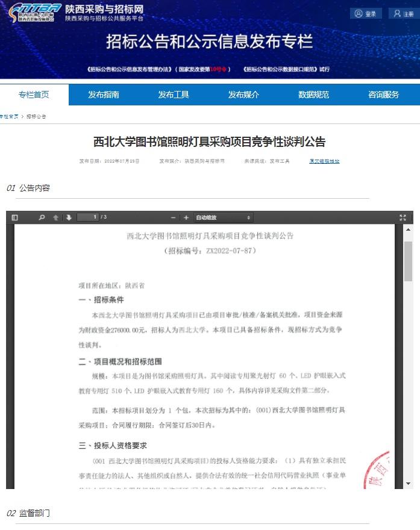Click 招标公告 in the breadcrumb
Image resolution: width=420 pixels, height=530 pixels.
coord(36,116)
